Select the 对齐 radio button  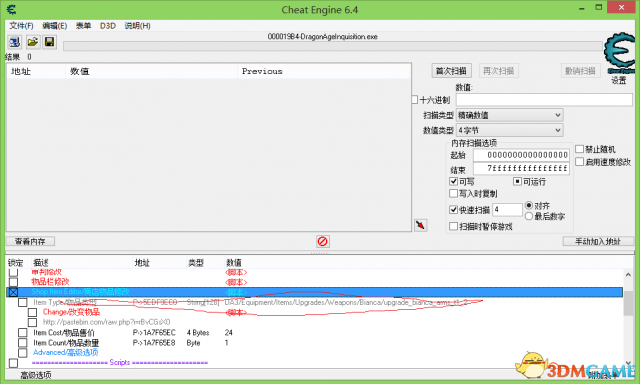click(x=529, y=205)
